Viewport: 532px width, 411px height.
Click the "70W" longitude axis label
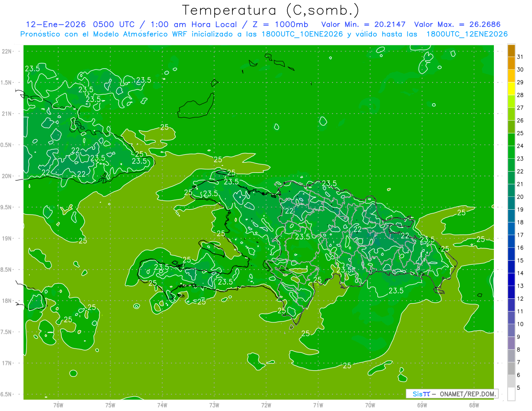click(370, 405)
